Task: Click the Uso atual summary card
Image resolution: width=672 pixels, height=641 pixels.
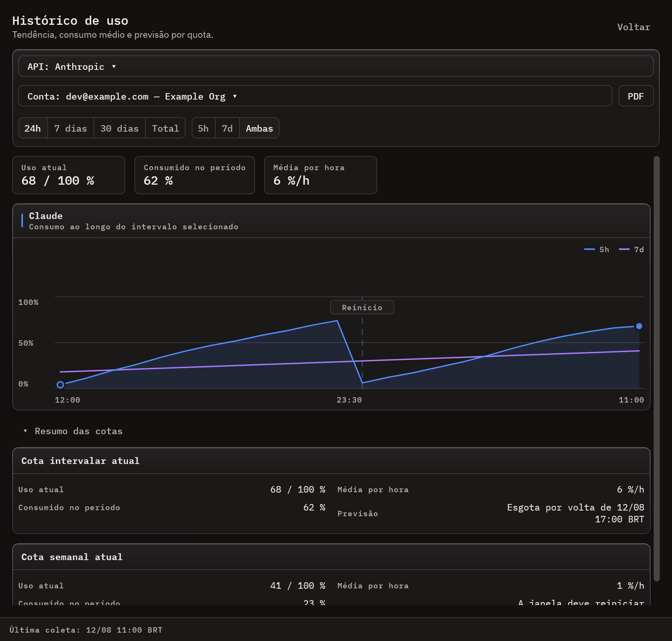Action: 69,175
